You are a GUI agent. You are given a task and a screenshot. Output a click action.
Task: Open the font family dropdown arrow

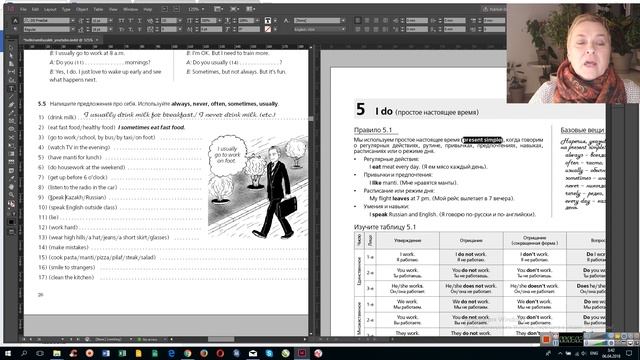73,20
